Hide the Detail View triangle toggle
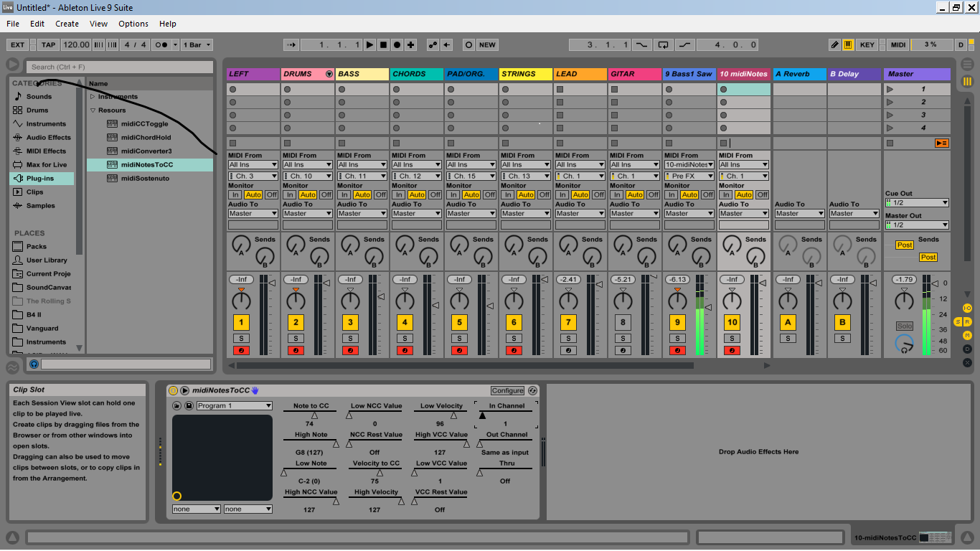 [966, 537]
